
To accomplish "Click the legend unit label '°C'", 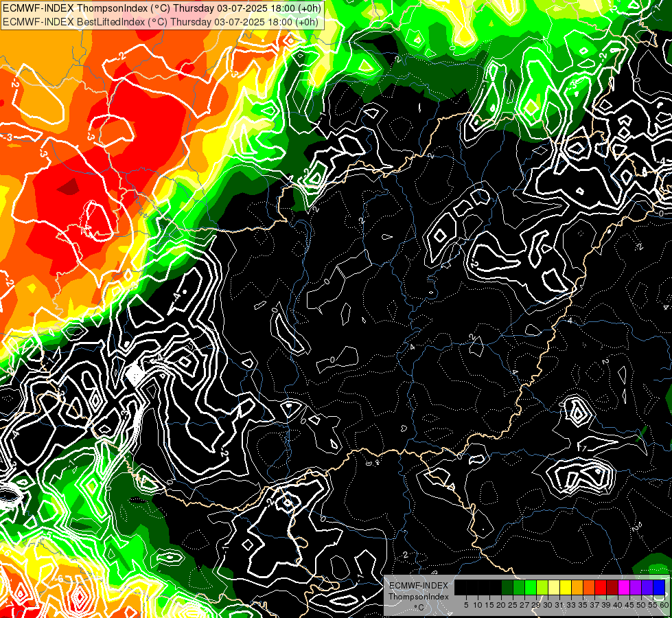I will tap(419, 607).
